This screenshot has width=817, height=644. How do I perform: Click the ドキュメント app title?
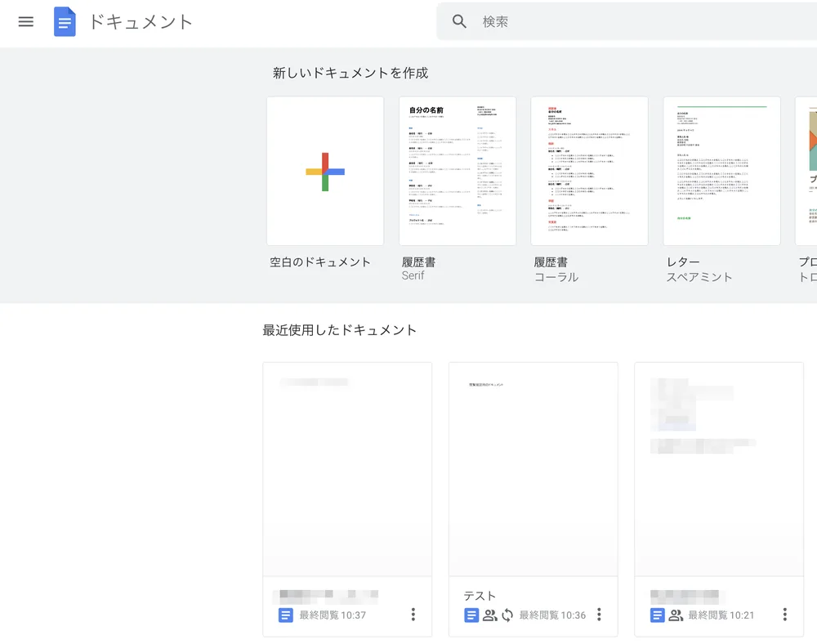tap(141, 22)
